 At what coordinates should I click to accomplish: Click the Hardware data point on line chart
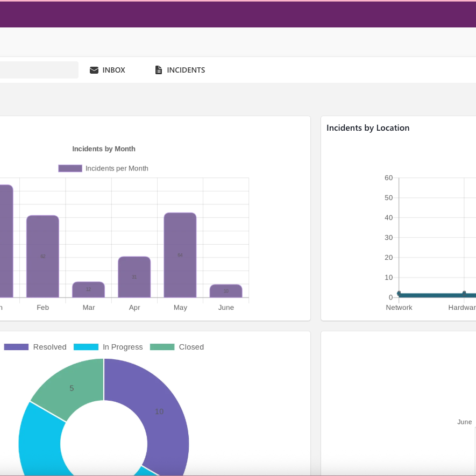pyautogui.click(x=464, y=293)
